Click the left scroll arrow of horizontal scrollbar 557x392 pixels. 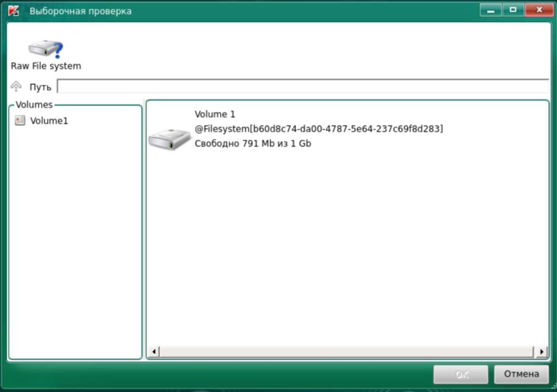click(x=154, y=351)
